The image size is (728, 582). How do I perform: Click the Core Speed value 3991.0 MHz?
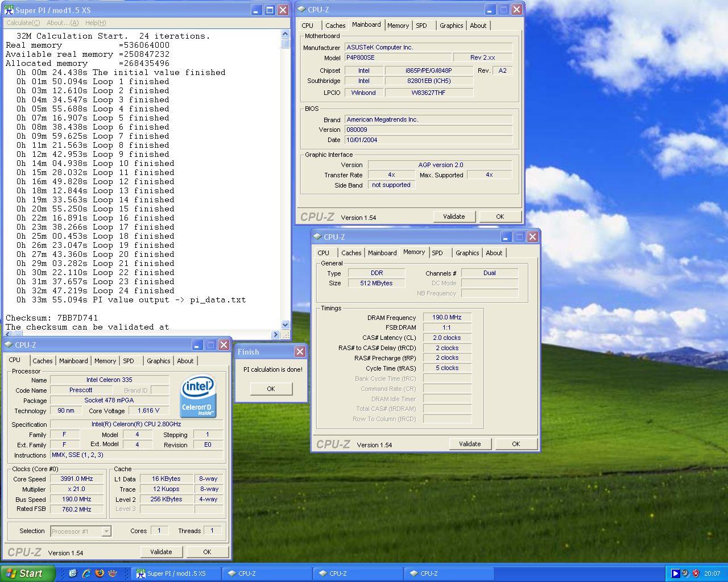(x=77, y=479)
